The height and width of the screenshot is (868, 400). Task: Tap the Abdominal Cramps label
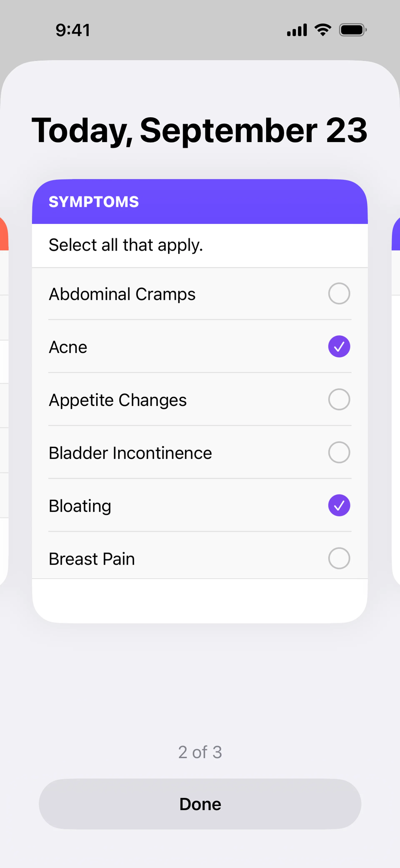click(122, 294)
